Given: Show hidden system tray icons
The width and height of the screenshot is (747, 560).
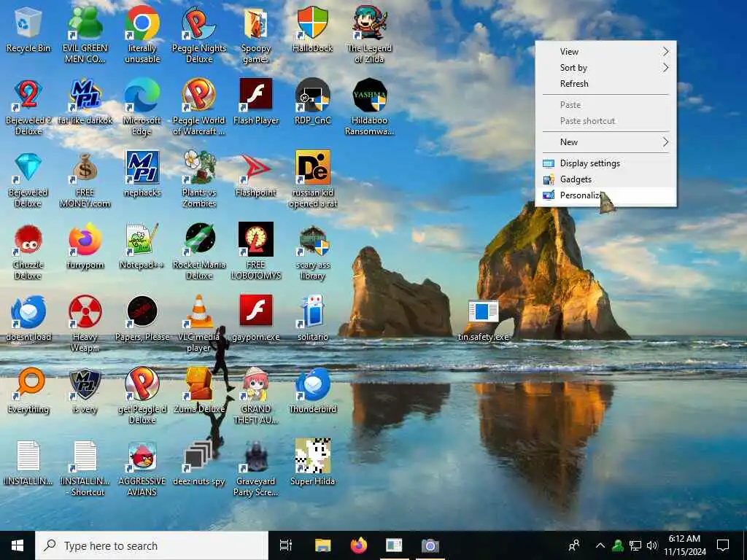Looking at the screenshot, I should (x=600, y=545).
